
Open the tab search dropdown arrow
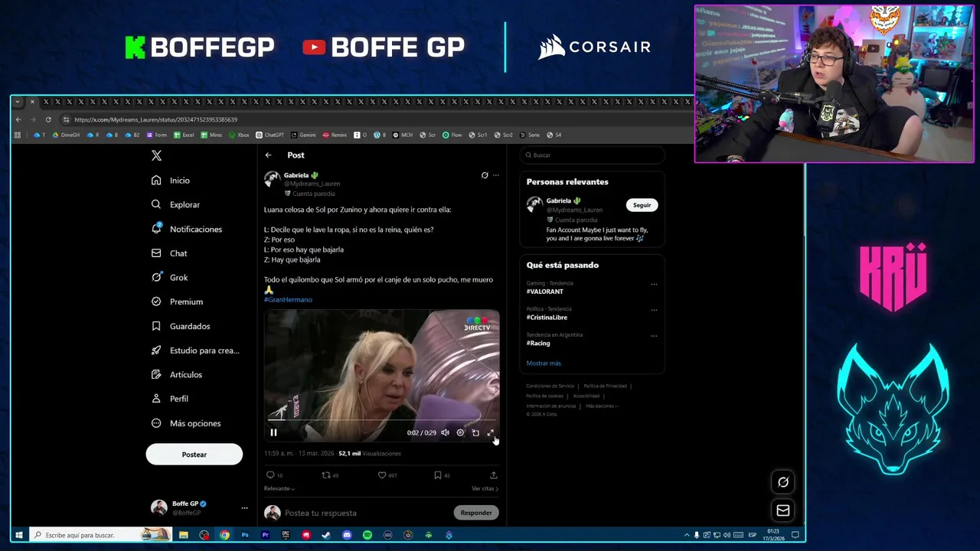(x=17, y=102)
